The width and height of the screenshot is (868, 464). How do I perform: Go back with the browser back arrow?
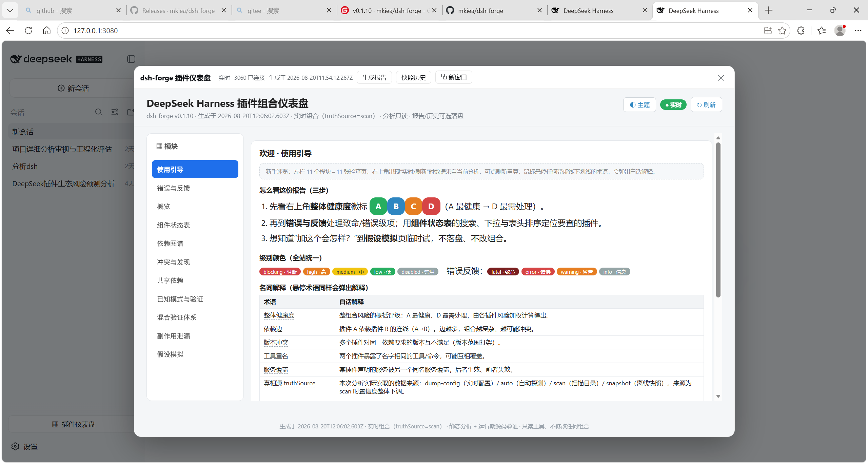pyautogui.click(x=10, y=31)
